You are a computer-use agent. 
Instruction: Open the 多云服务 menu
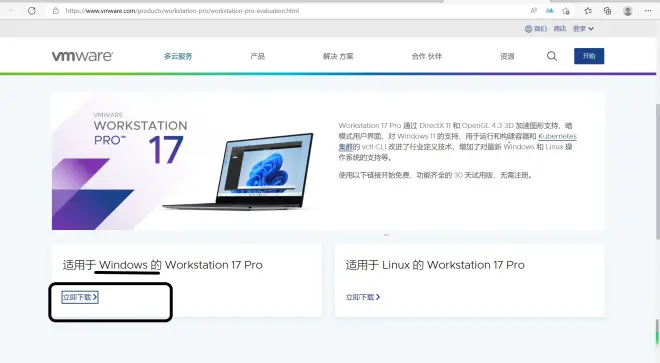tap(178, 56)
